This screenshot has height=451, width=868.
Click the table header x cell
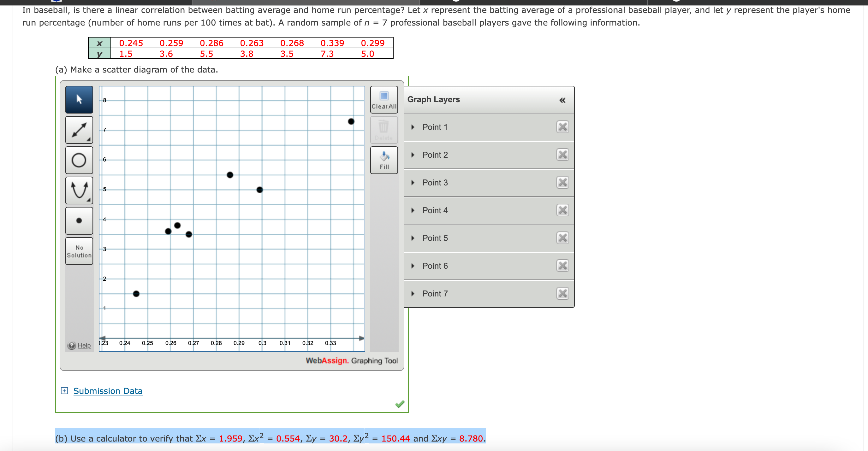[99, 43]
